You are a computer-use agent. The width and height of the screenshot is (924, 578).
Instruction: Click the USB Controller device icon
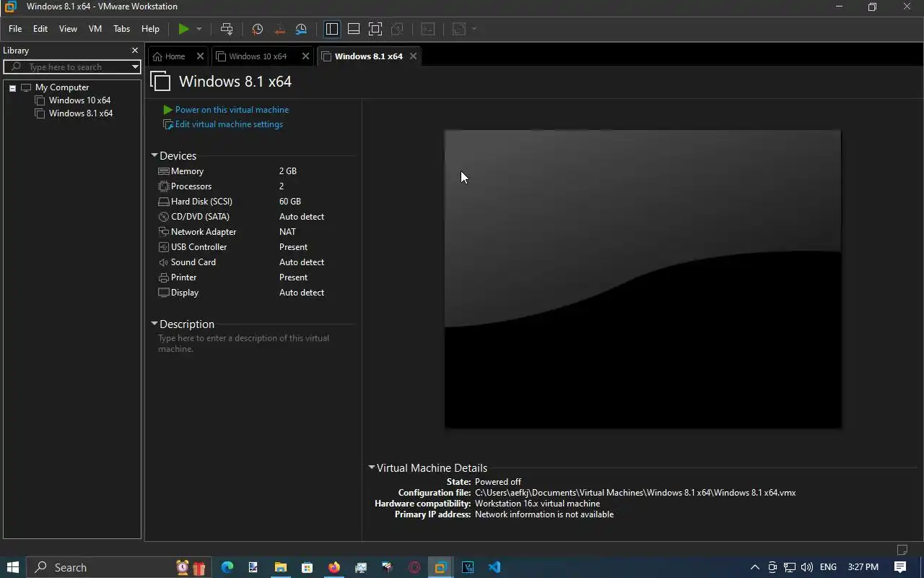[x=164, y=247]
